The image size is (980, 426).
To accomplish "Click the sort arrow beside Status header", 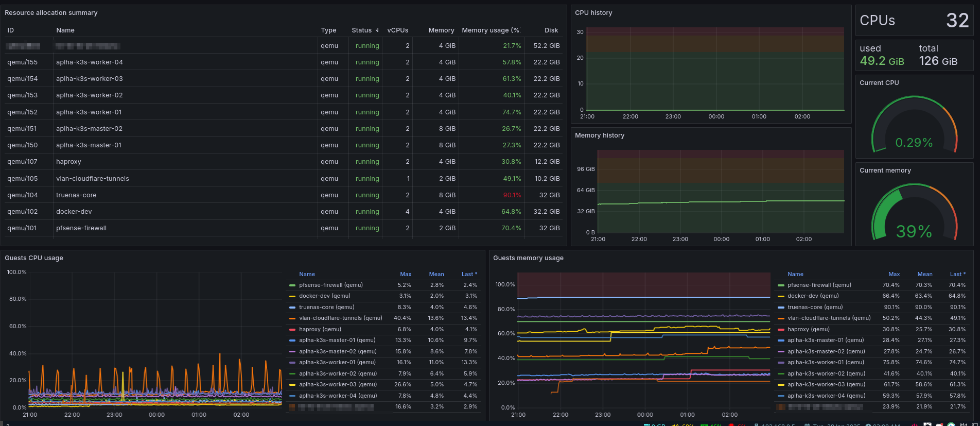I will 377,30.
